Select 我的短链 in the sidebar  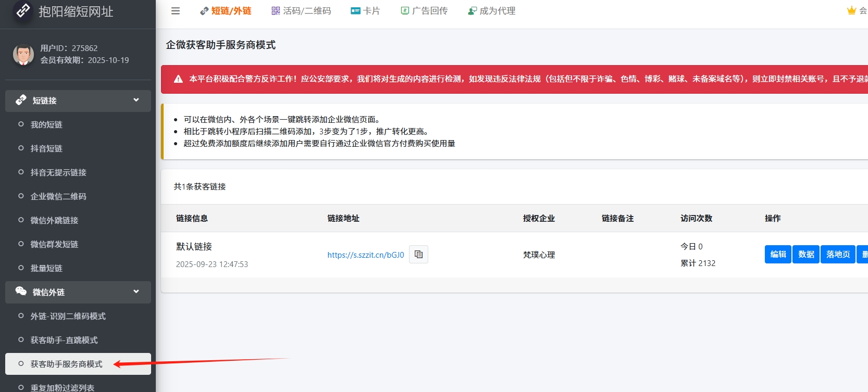point(46,124)
